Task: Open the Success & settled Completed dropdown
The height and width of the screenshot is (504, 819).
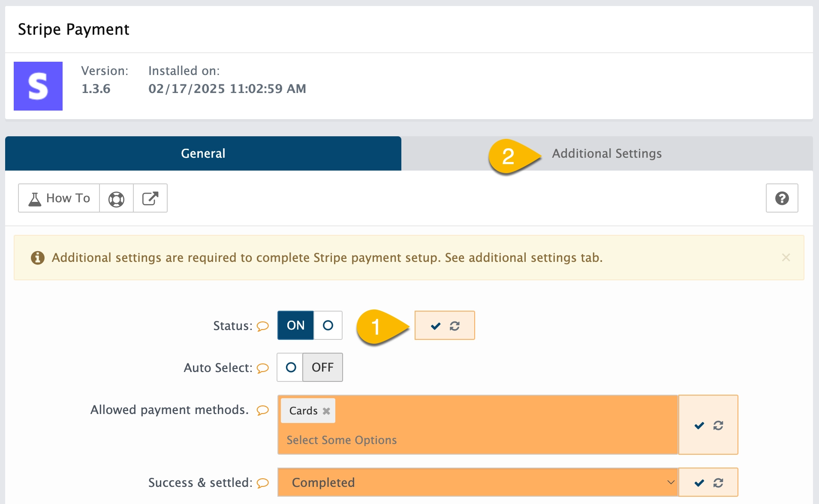Action: [478, 482]
